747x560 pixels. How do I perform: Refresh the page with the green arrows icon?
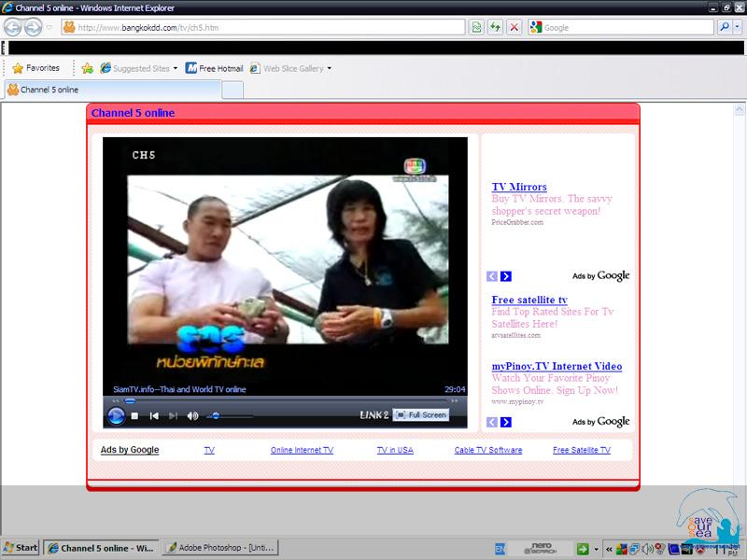496,27
